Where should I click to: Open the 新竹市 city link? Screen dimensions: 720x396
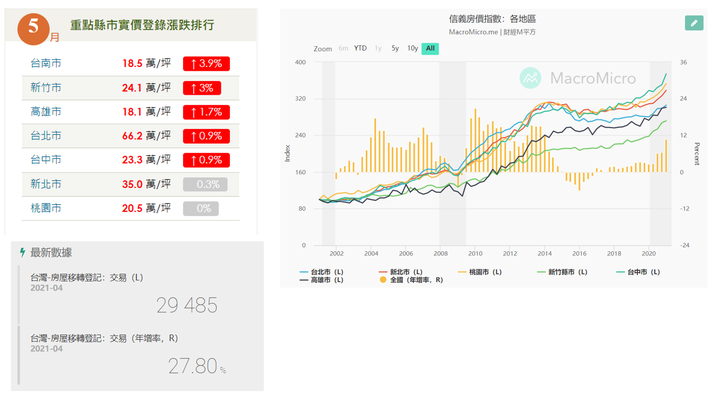pos(46,88)
